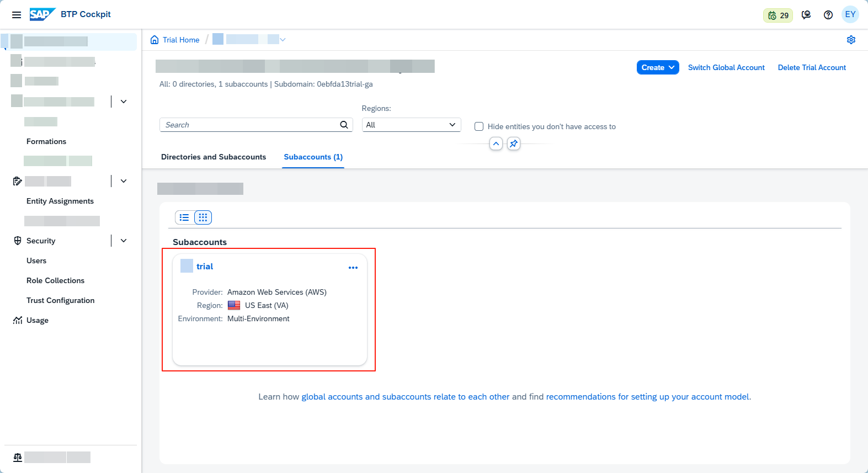868x473 pixels.
Task: Switch to list view layout
Action: coord(184,217)
